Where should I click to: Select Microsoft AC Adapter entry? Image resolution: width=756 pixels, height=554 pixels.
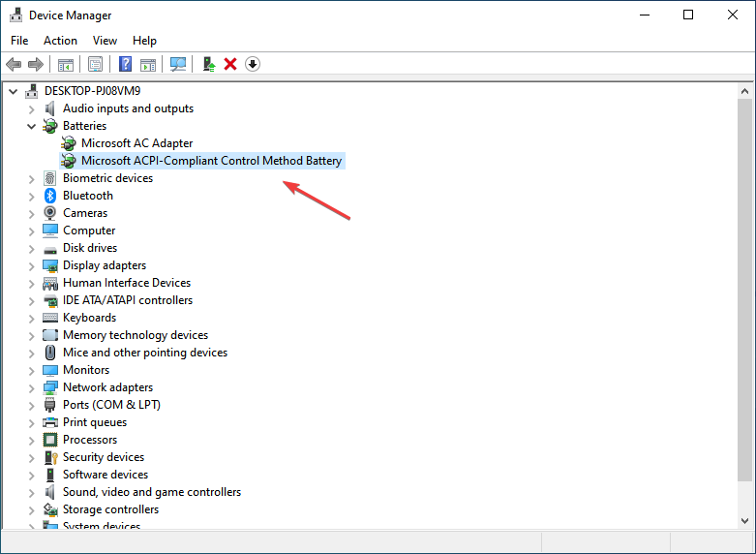[136, 143]
